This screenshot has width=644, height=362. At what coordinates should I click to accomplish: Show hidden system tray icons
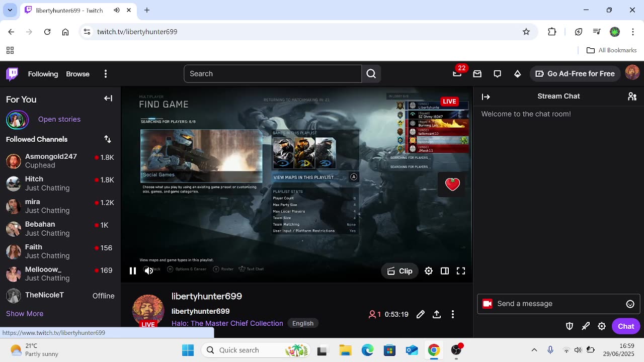click(x=534, y=350)
